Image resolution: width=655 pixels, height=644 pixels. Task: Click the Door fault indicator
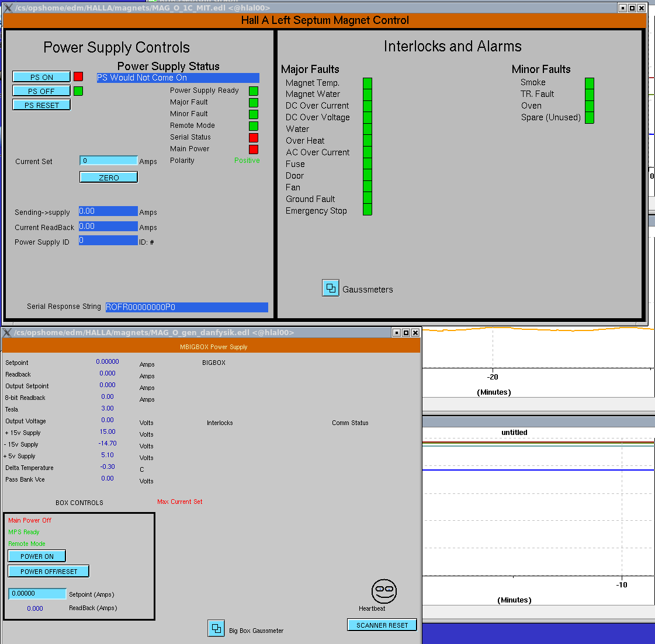(x=368, y=175)
